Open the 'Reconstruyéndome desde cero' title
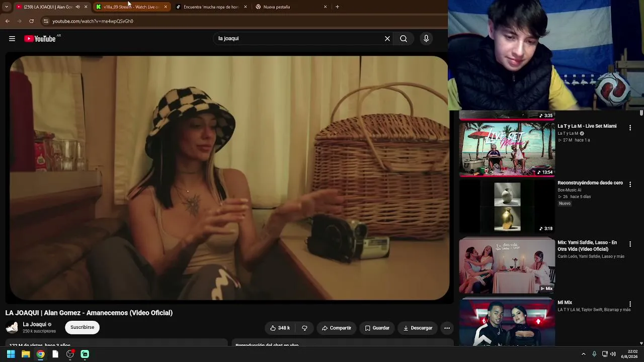Viewport: 644px width, 362px height. pyautogui.click(x=590, y=183)
